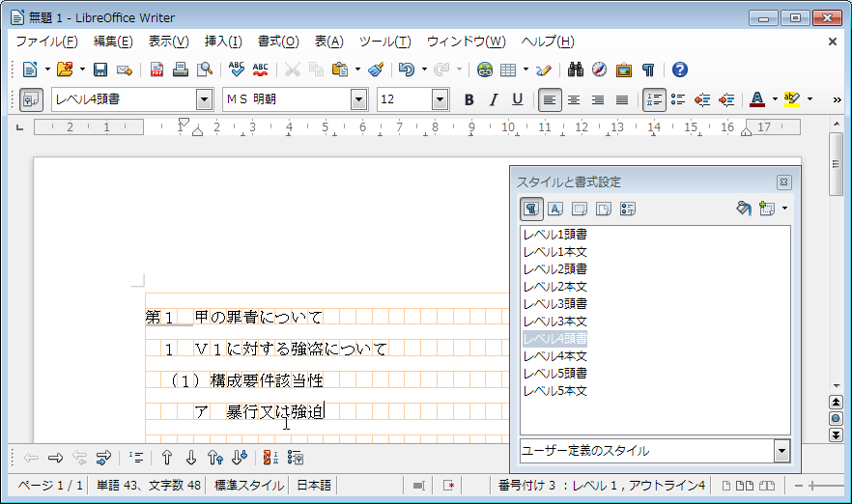Select the レベル1頭書 style in the list
The height and width of the screenshot is (504, 852).
click(554, 235)
